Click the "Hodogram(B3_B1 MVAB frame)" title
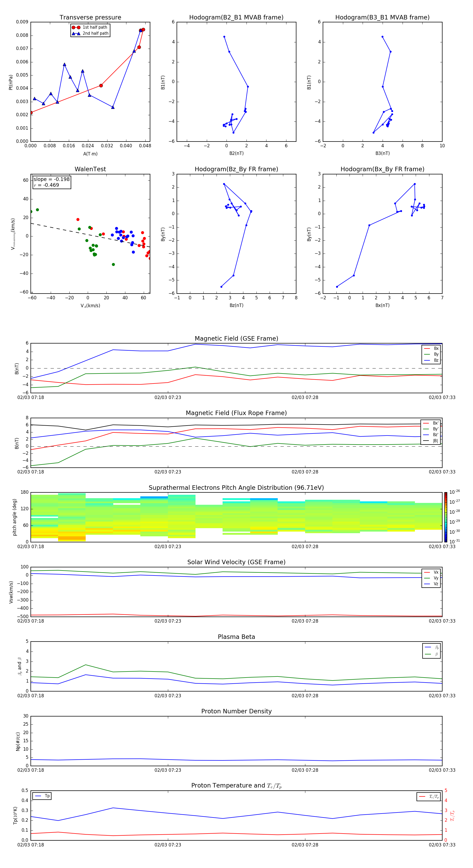The width and height of the screenshot is (473, 868). [x=382, y=18]
